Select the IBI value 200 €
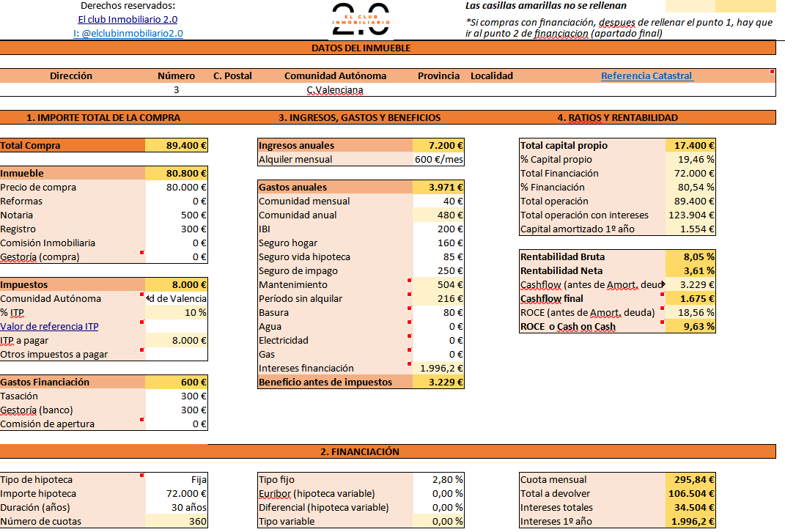Viewport: 785px width, 532px height. [438, 229]
